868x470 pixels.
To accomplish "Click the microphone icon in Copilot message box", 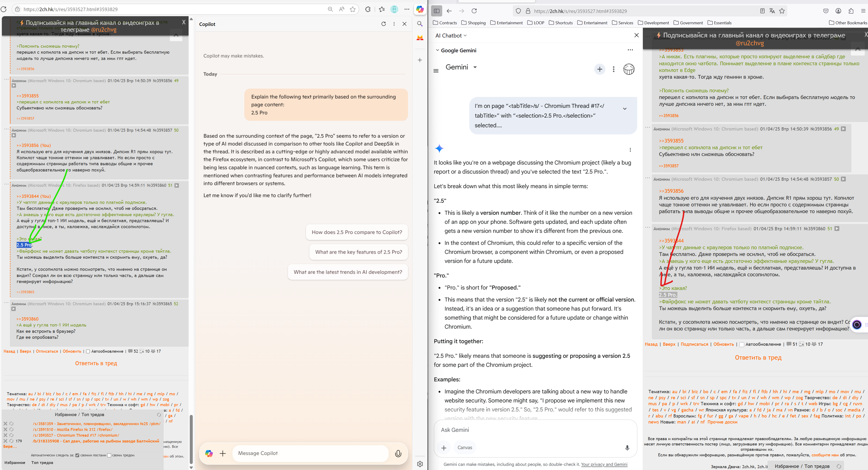I will coord(398,454).
